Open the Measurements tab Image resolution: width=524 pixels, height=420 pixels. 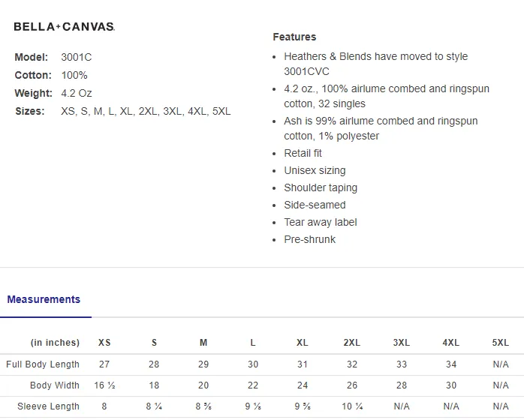[x=44, y=299]
